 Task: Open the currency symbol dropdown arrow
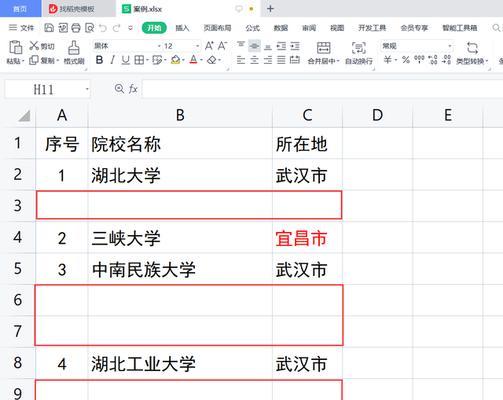[396, 60]
